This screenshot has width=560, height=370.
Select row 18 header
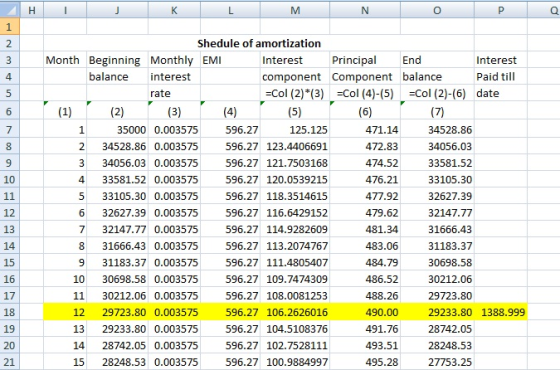click(10, 312)
